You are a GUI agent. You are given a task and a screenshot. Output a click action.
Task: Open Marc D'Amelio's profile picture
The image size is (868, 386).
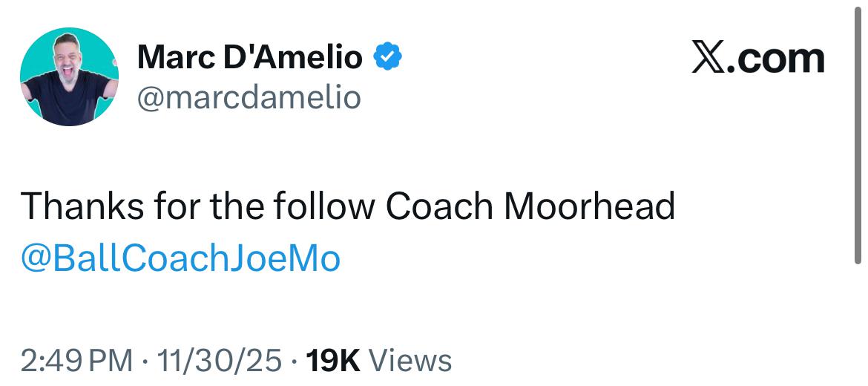pos(69,76)
